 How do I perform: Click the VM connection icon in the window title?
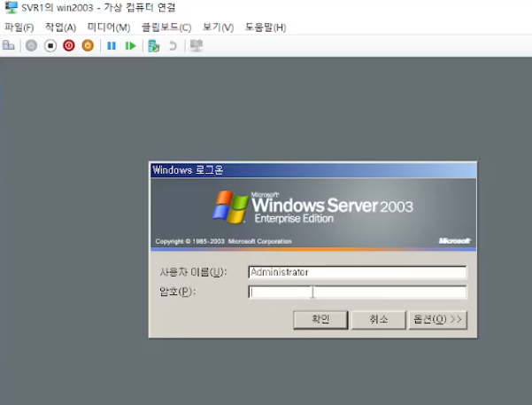coord(12,7)
